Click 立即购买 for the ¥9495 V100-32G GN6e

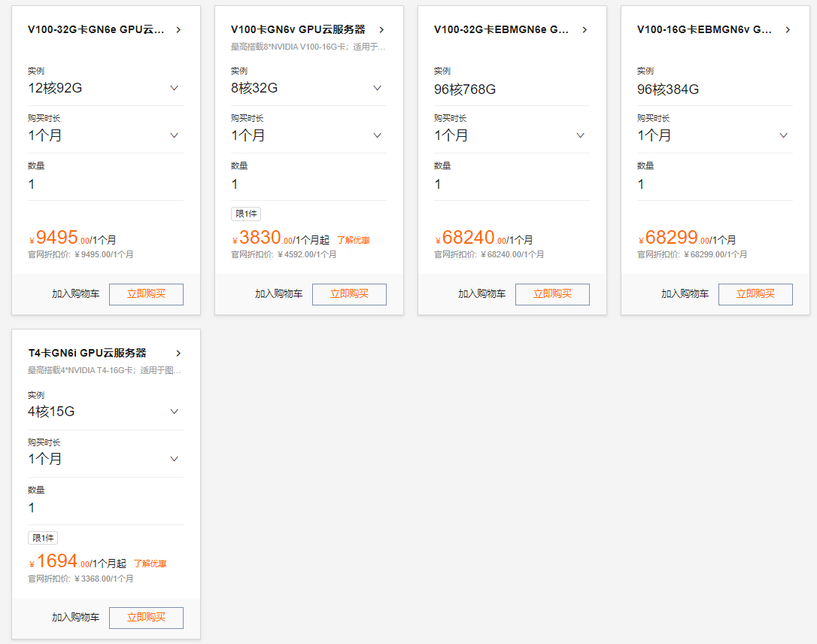point(146,294)
